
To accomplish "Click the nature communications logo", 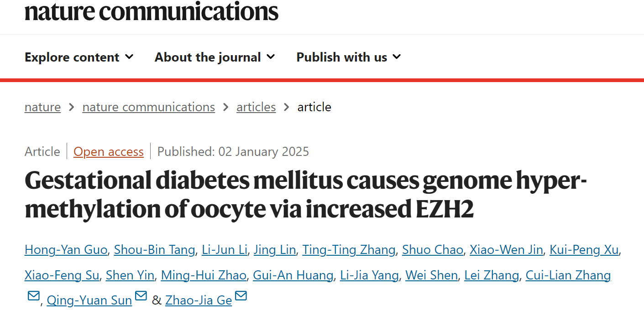I will (x=151, y=11).
